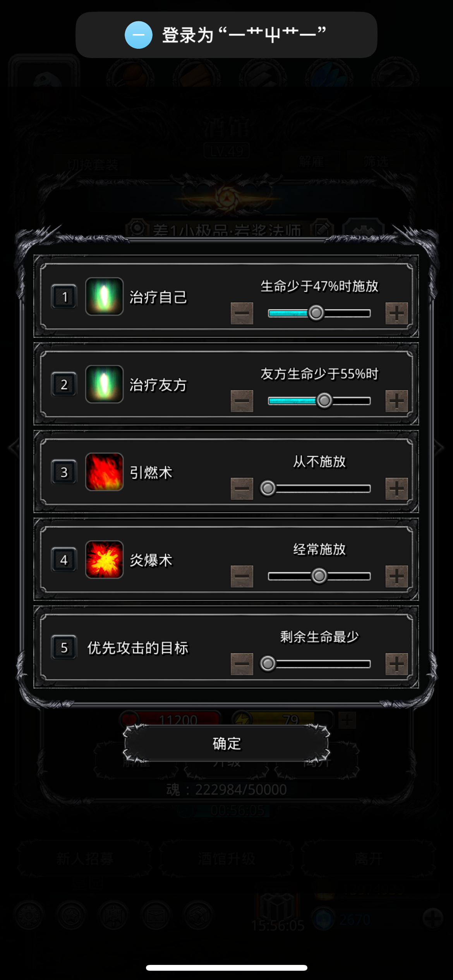The width and height of the screenshot is (453, 980).
Task: Tap the 治疗自己 green heal skill icon
Action: pos(104,296)
